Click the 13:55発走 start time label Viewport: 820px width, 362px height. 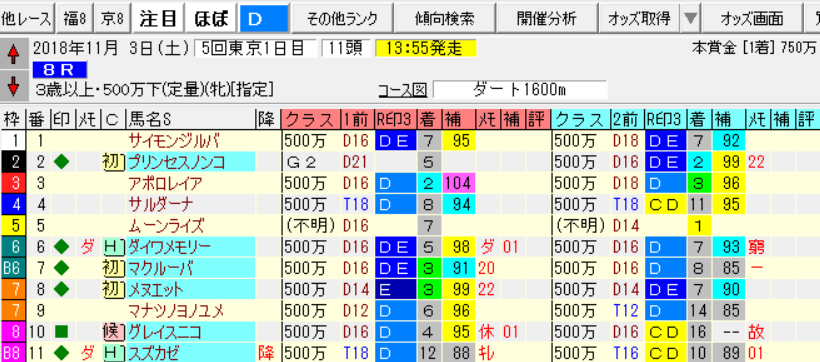point(426,49)
